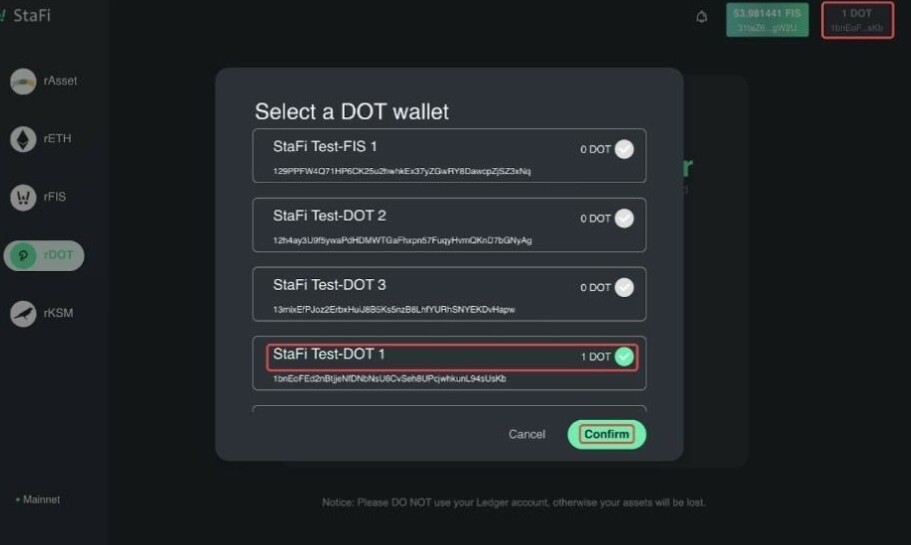
Task: Click the rETH Ethereum icon
Action: pyautogui.click(x=23, y=139)
